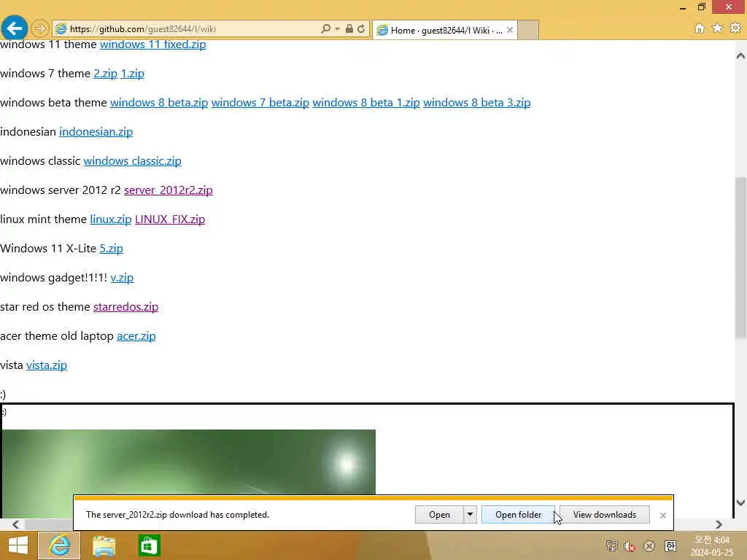Dismiss the download notification bar
This screenshot has width=747, height=560.
[x=662, y=516]
